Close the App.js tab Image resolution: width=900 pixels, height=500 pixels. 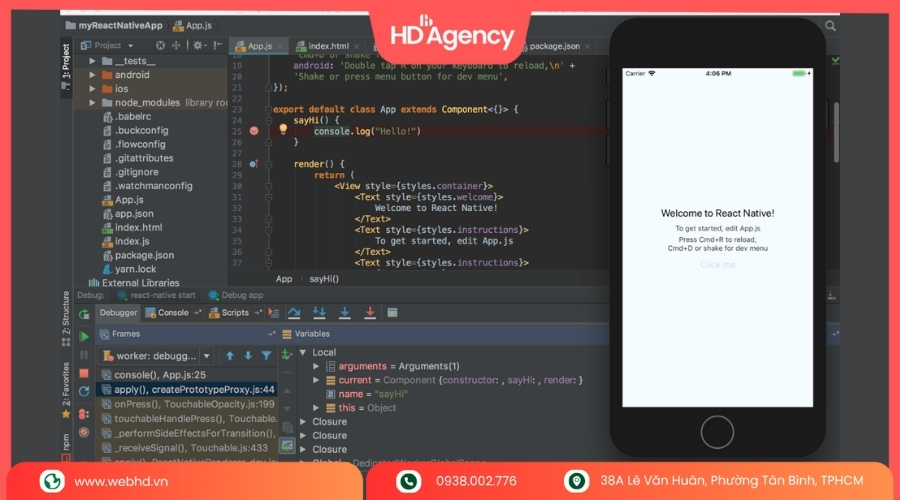tap(280, 46)
